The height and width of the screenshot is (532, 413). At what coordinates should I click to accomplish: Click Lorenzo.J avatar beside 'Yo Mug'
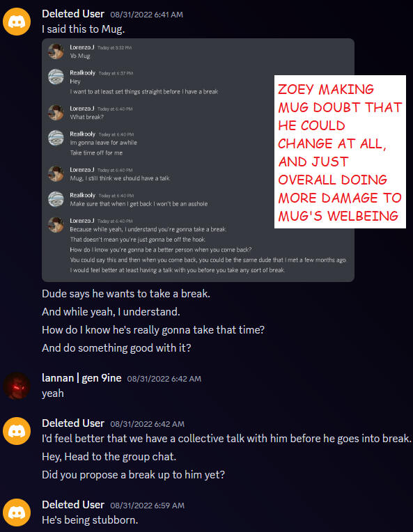(56, 52)
